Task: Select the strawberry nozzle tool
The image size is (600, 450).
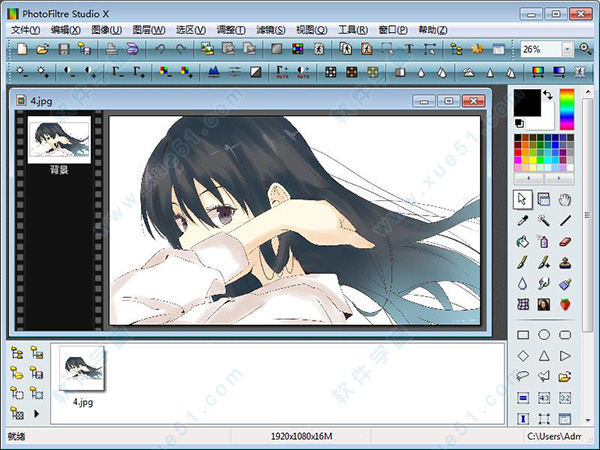Action: [565, 305]
